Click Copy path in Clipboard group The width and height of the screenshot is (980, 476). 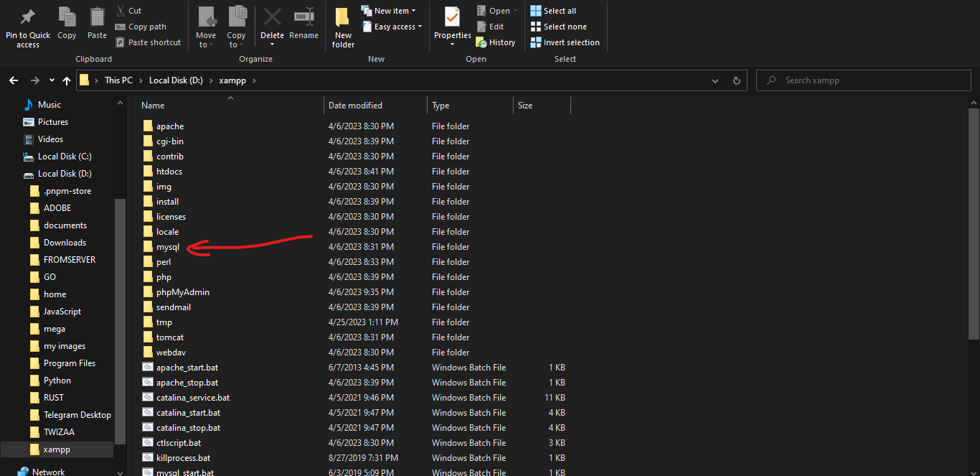tap(141, 27)
